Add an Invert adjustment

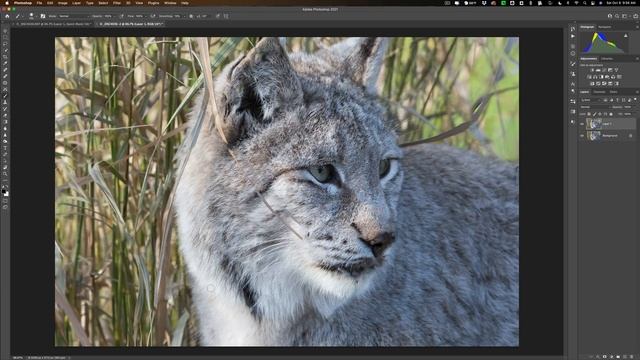(592, 84)
